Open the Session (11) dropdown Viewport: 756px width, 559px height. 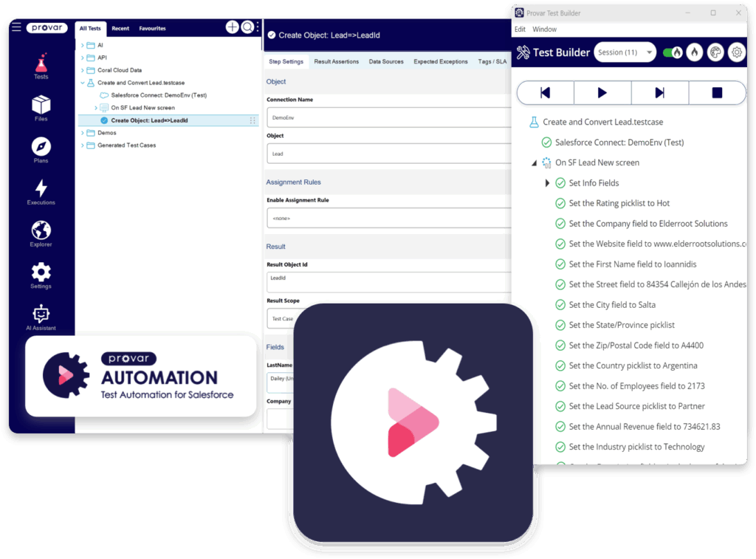(x=625, y=52)
